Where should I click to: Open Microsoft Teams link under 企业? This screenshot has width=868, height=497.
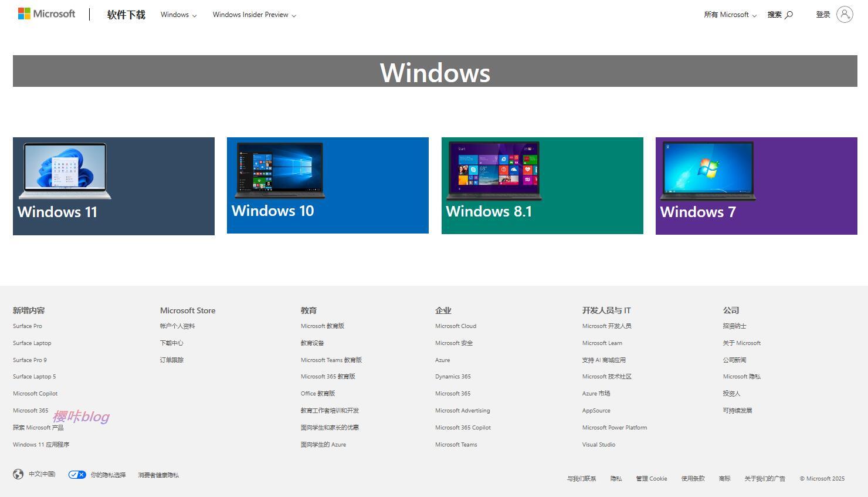(x=456, y=445)
